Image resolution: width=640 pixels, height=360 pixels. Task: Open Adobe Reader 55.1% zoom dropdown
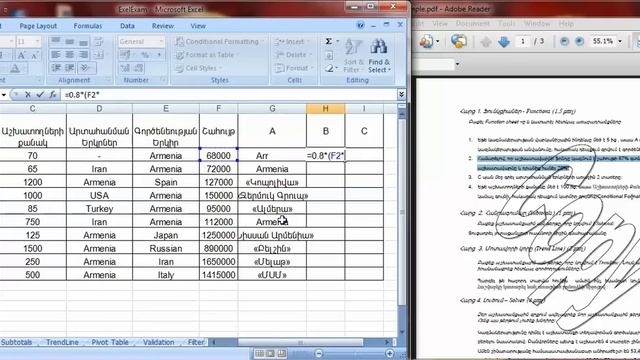coord(620,41)
